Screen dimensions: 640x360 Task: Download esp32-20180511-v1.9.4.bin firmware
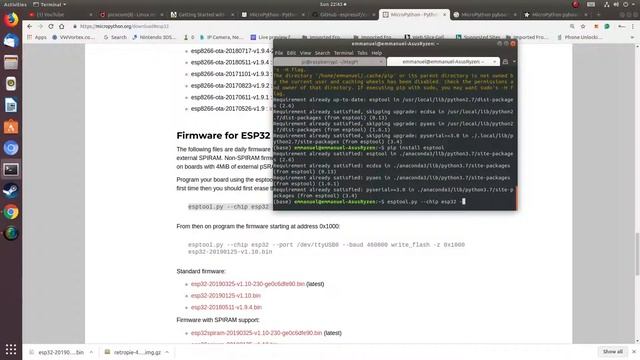tap(227, 307)
